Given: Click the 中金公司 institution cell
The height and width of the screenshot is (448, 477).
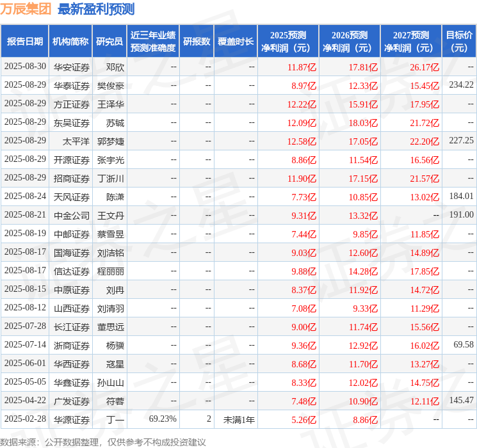Looking at the screenshot, I should click(72, 216).
